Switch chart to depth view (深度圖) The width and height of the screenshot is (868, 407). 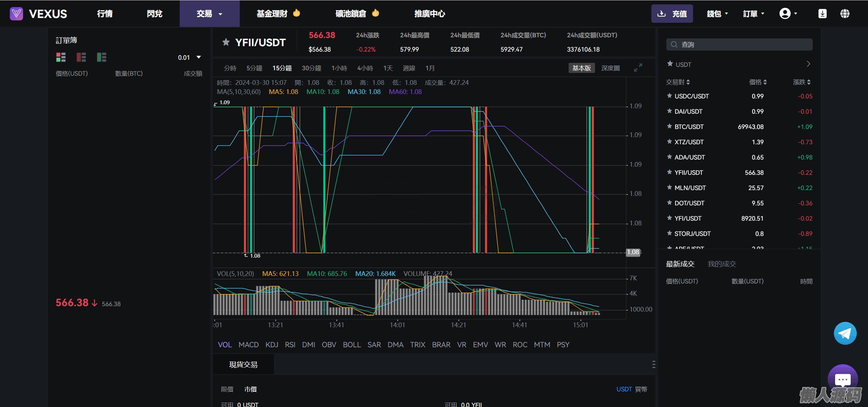pos(610,68)
